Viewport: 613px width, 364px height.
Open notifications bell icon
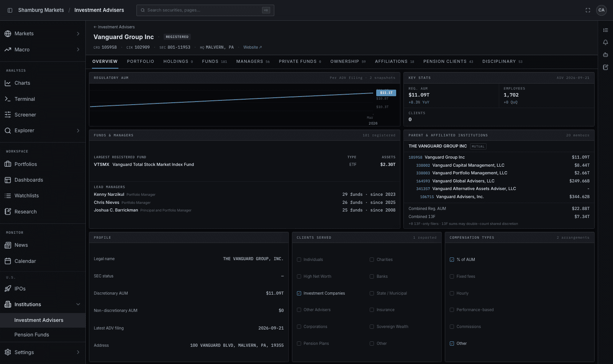[605, 43]
